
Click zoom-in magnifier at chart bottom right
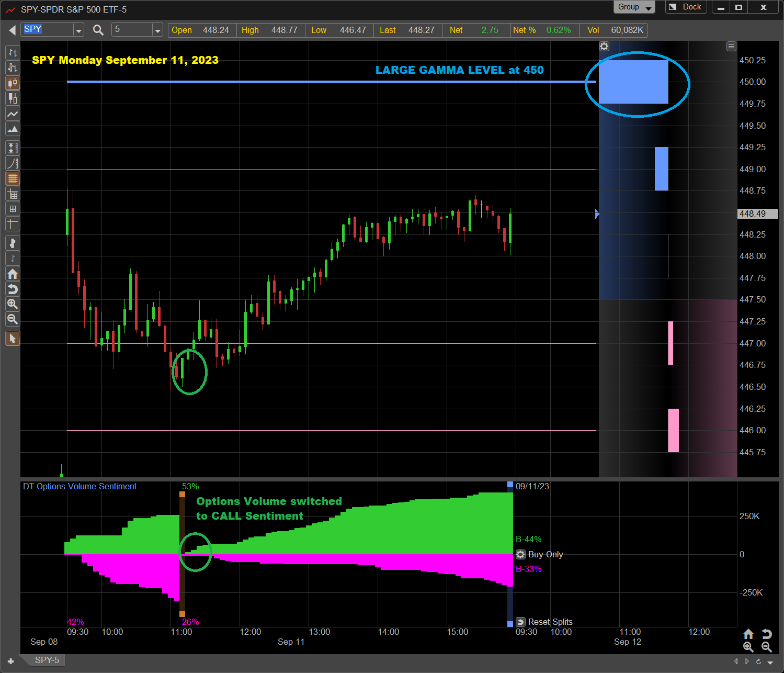pos(748,647)
